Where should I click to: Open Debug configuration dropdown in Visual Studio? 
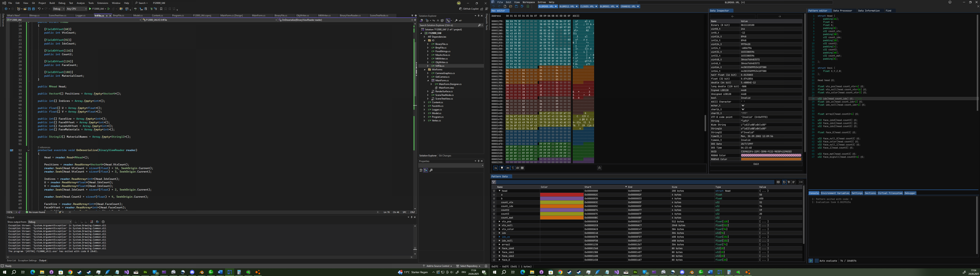[x=59, y=9]
